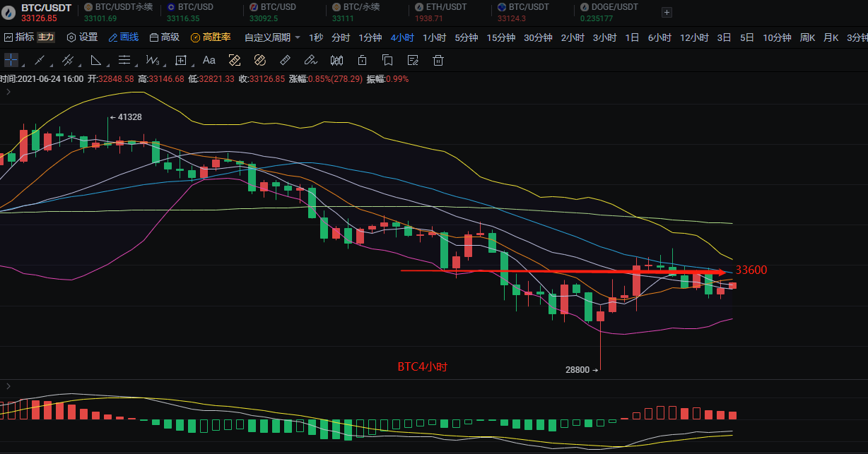Select the ruler measurement tool
The image size is (868, 454).
(x=285, y=60)
